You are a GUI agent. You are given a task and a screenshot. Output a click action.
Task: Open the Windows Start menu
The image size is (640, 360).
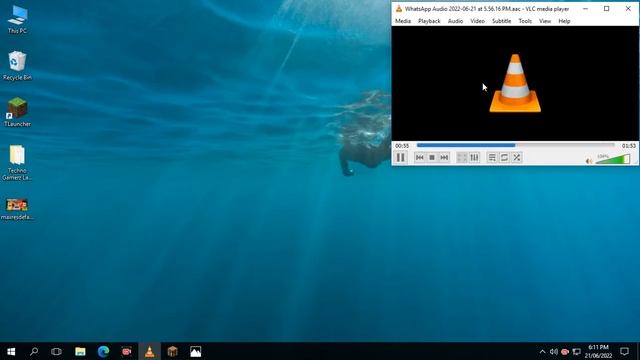[x=11, y=351]
